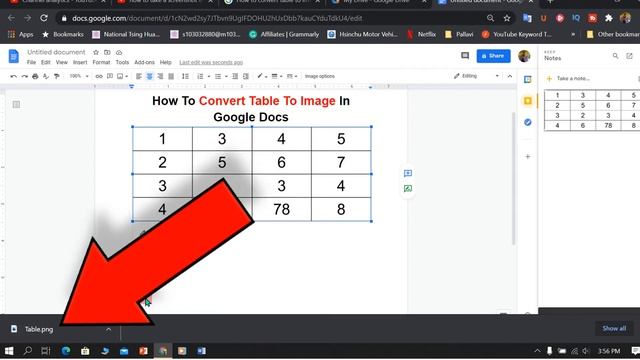Open the Edit menu
The image size is (640, 360).
(x=46, y=62)
